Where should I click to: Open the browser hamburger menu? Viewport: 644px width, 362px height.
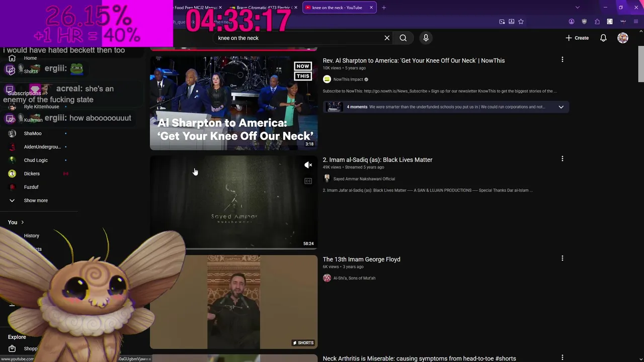pos(636,22)
